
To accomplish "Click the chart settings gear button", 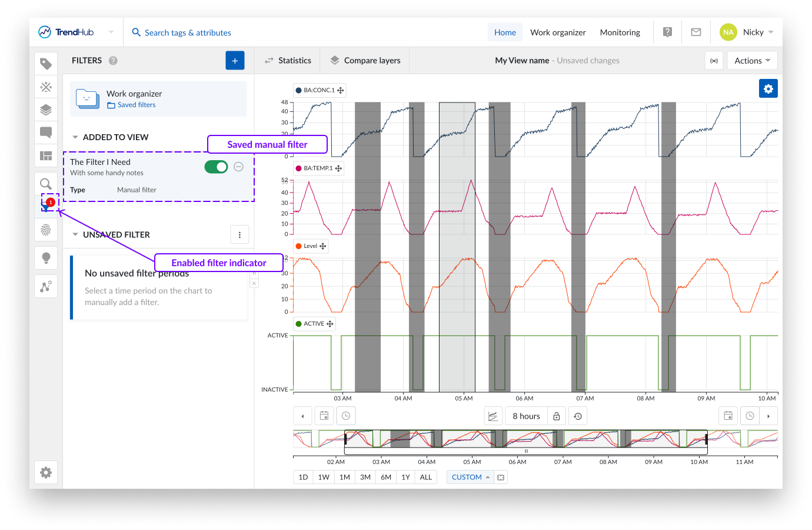I will click(x=768, y=89).
